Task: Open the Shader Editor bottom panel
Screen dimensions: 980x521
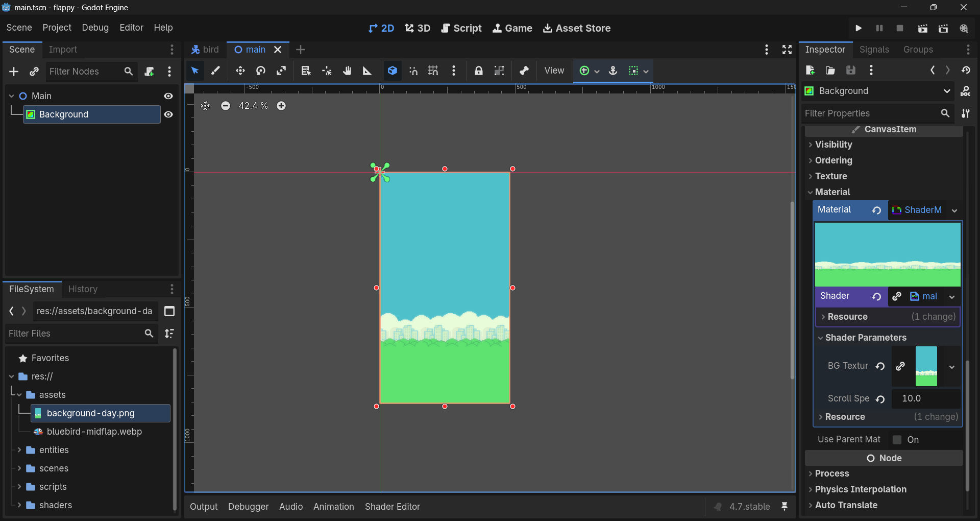Action: point(392,507)
